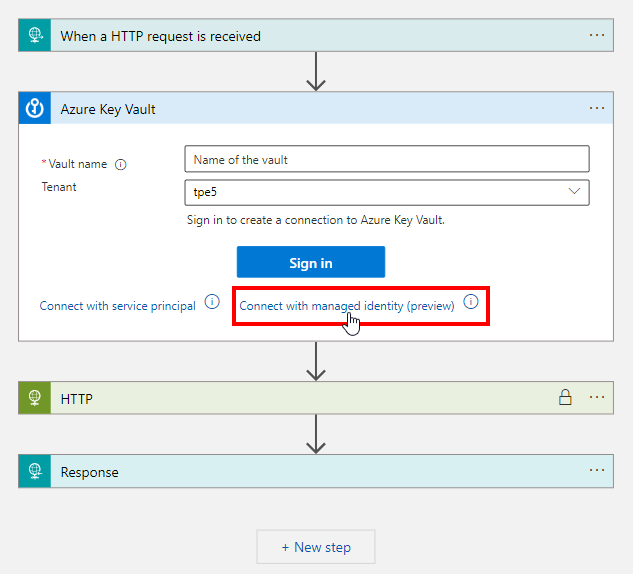The image size is (633, 574).
Task: Expand the Response step card
Action: pyautogui.click(x=300, y=472)
